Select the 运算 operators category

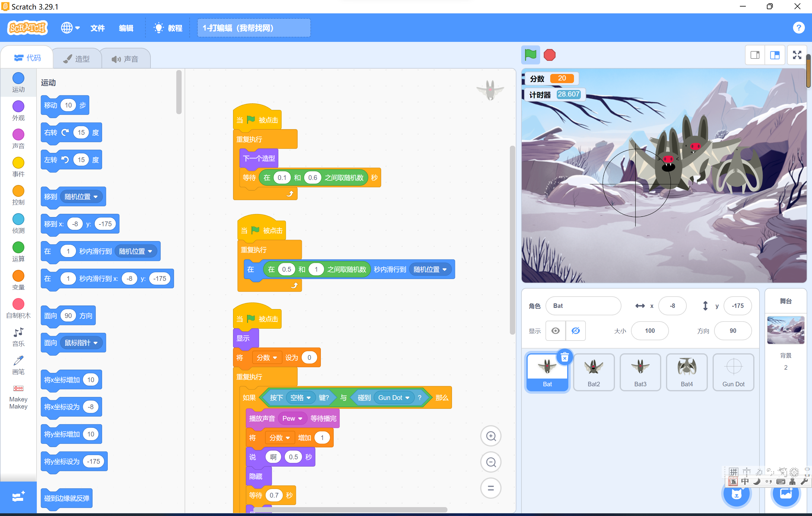(18, 252)
